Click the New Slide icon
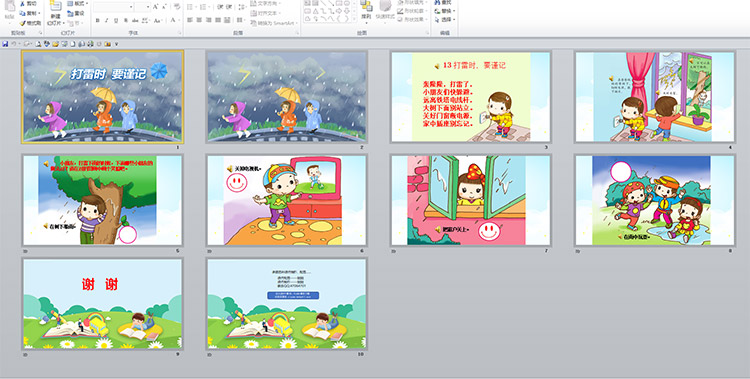The width and height of the screenshot is (750, 379). pyautogui.click(x=55, y=6)
